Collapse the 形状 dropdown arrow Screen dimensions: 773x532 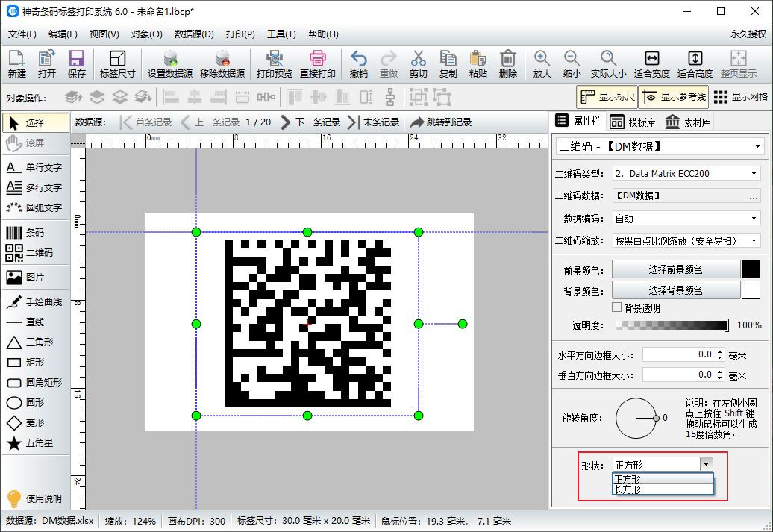[x=707, y=464]
